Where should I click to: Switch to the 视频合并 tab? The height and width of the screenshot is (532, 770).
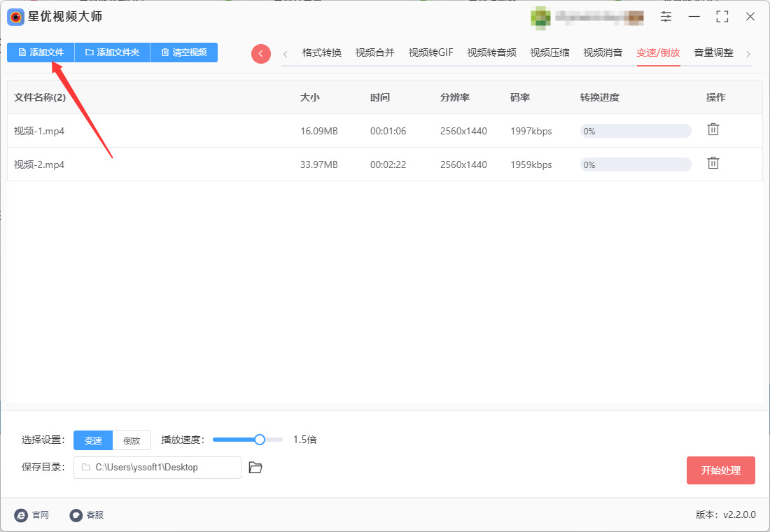374,52
